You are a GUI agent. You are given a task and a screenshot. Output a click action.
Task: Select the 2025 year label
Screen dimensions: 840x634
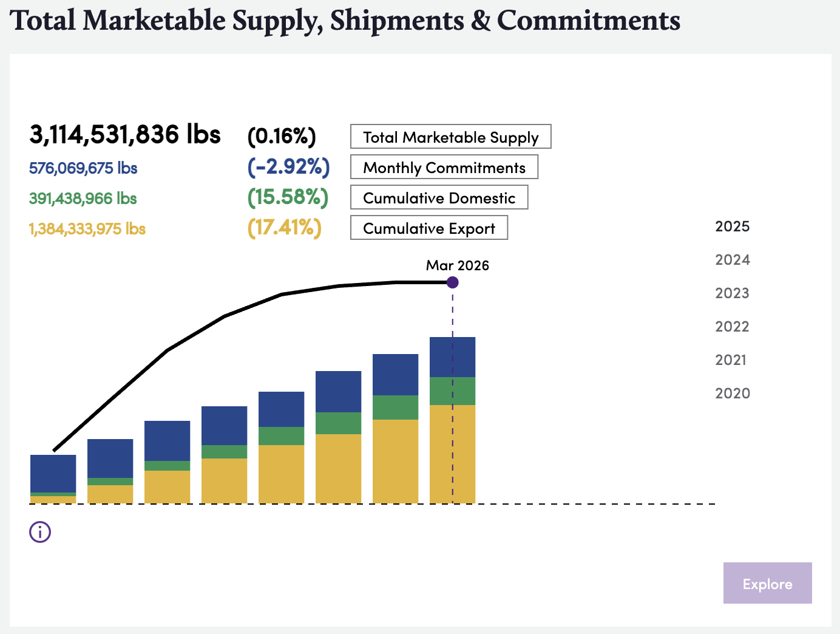pyautogui.click(x=731, y=226)
